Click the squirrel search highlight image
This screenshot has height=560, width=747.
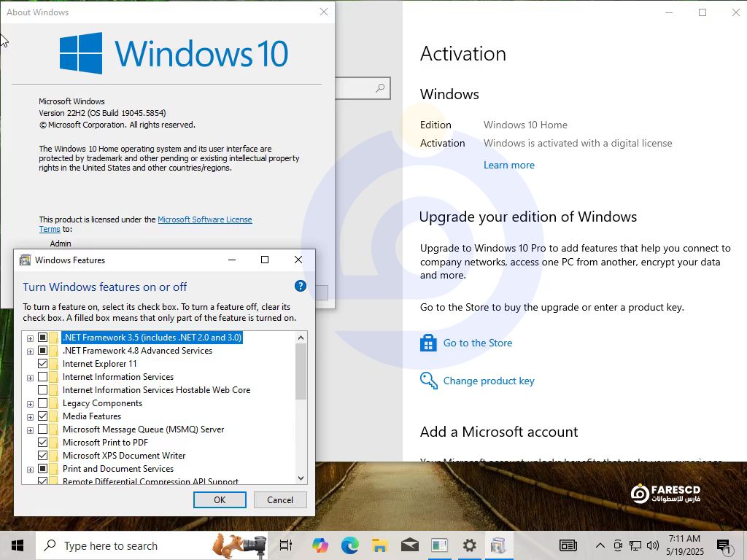coord(239,545)
